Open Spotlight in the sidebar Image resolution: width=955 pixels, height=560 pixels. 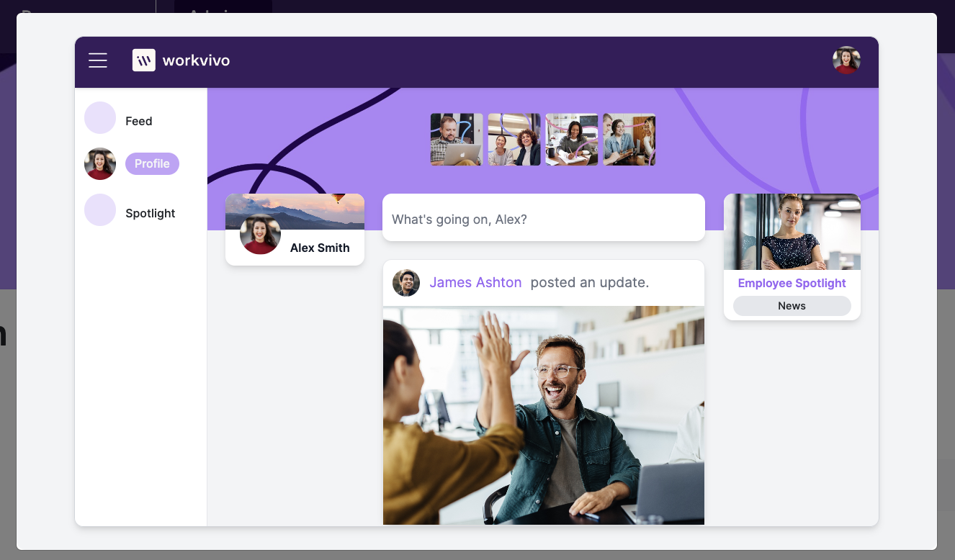coord(151,213)
